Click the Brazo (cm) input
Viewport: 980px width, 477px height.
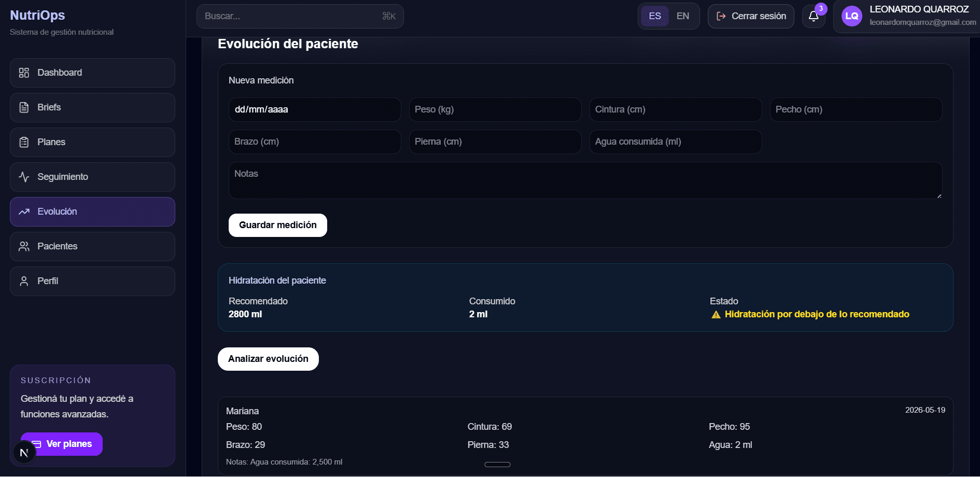tap(315, 142)
